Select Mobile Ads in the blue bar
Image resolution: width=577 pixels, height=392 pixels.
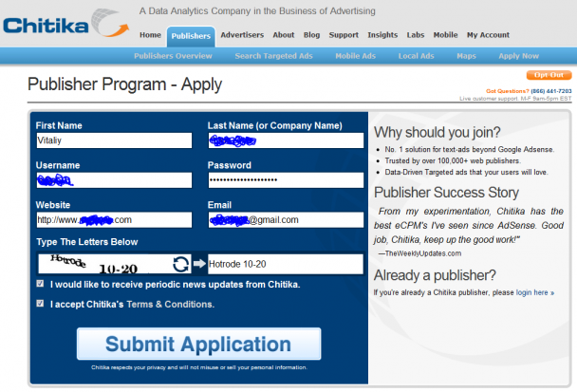point(356,56)
